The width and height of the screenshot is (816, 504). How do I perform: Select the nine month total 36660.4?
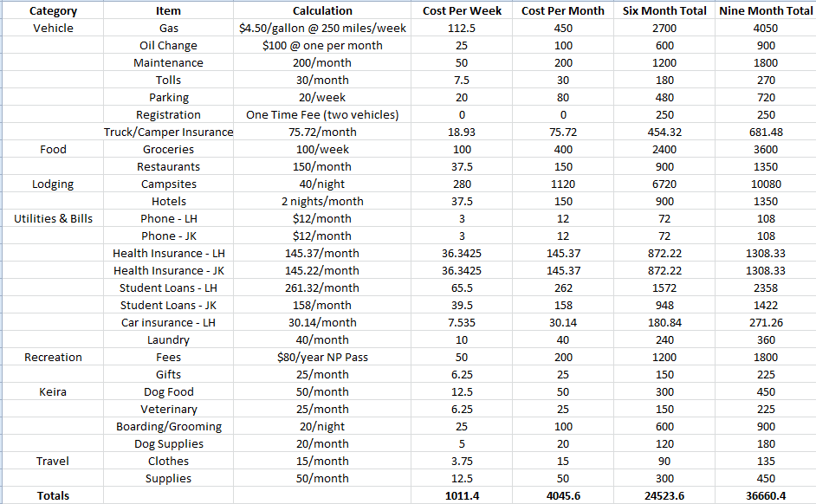[766, 496]
